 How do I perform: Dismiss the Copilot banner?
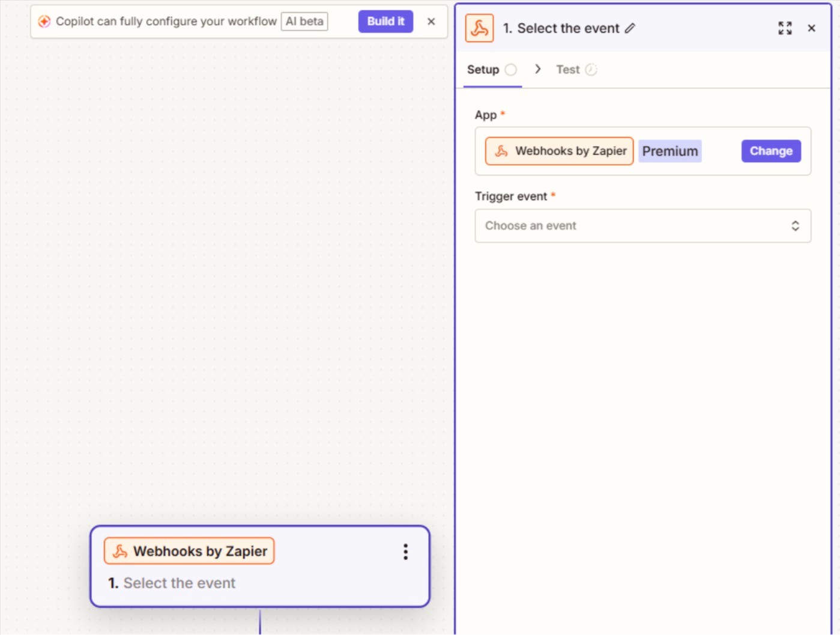[x=431, y=22]
